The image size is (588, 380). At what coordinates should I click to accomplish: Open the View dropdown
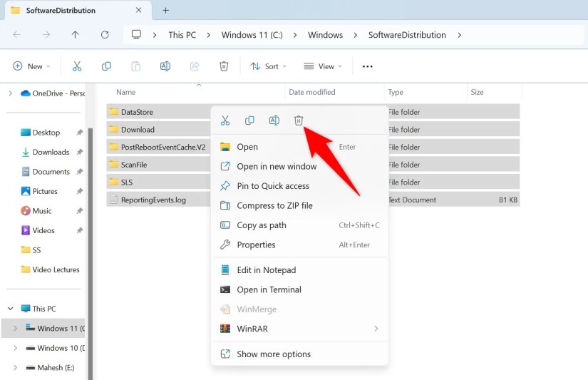point(322,66)
